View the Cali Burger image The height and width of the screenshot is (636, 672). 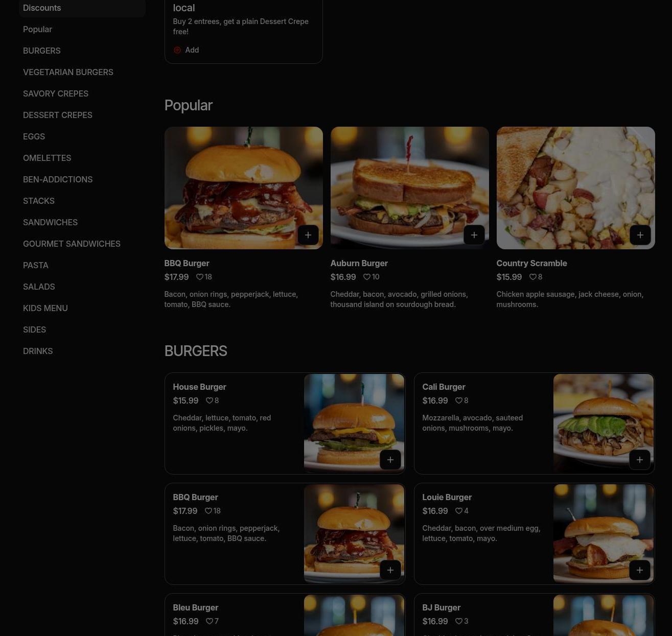604,423
